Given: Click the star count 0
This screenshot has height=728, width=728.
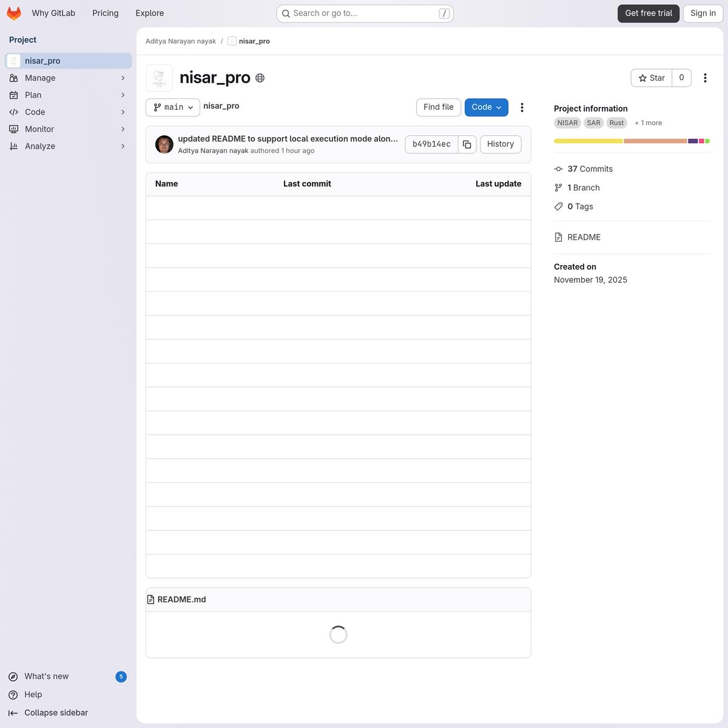Looking at the screenshot, I should [682, 78].
